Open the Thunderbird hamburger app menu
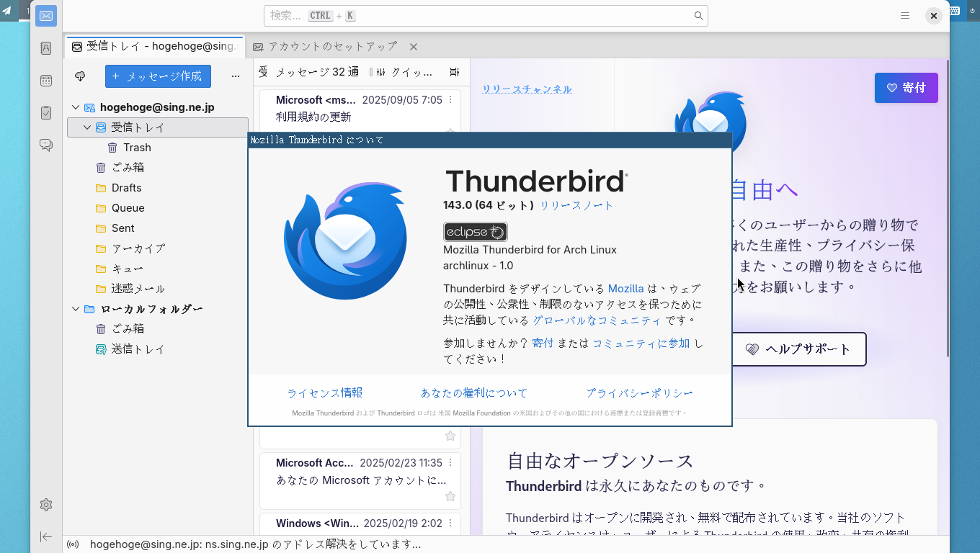980x553 pixels. (905, 16)
